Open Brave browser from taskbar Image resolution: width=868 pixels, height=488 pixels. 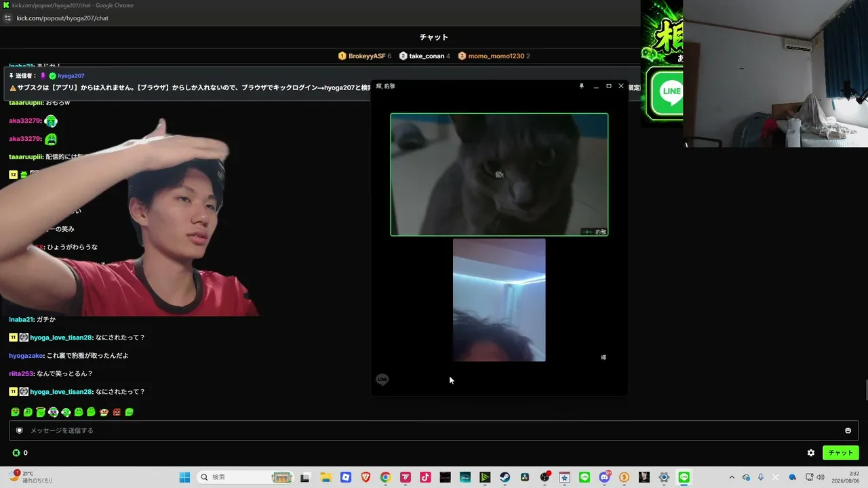[x=366, y=477]
